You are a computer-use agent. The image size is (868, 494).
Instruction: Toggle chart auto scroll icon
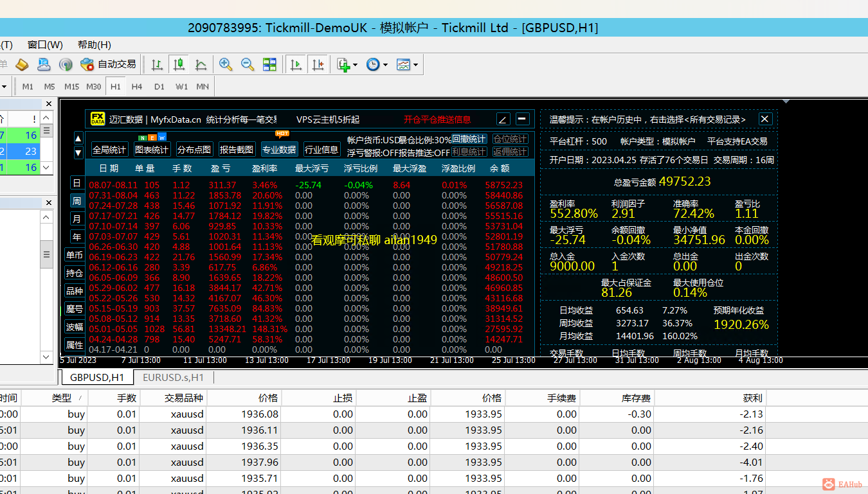(x=296, y=64)
